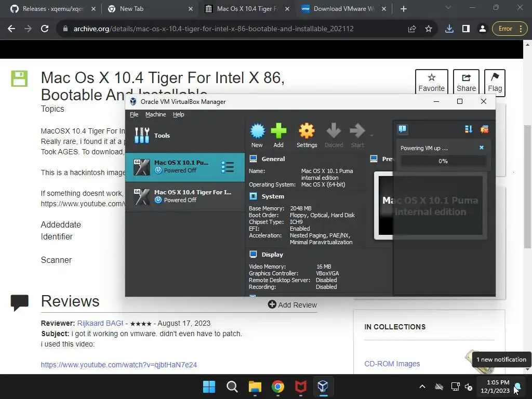
Task: Open the Help menu in VirtualBox
Action: point(179,114)
